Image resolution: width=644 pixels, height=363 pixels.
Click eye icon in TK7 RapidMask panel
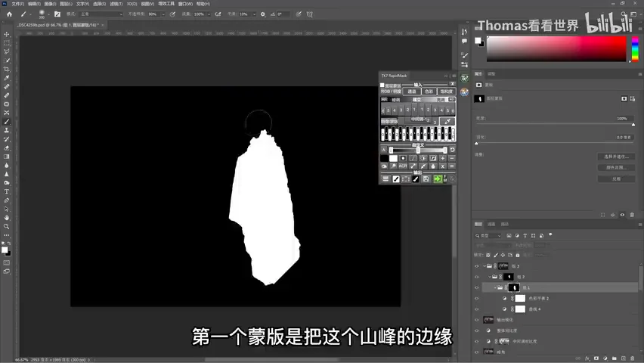(384, 166)
